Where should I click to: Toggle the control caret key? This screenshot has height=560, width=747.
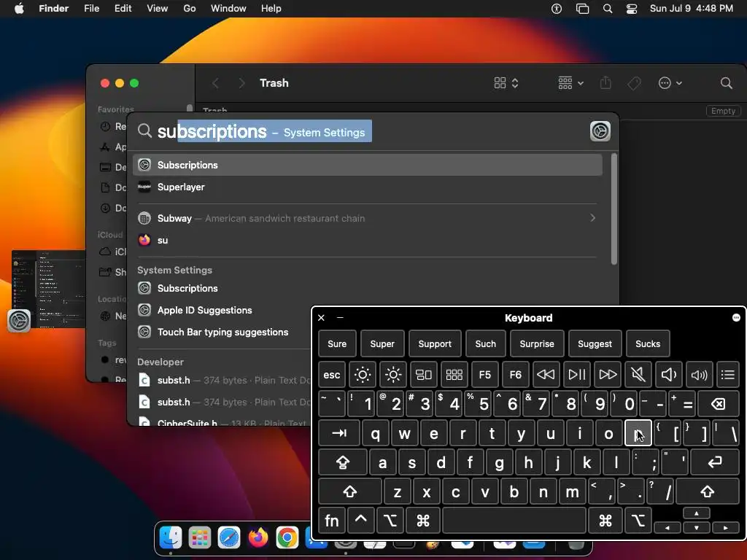point(360,521)
